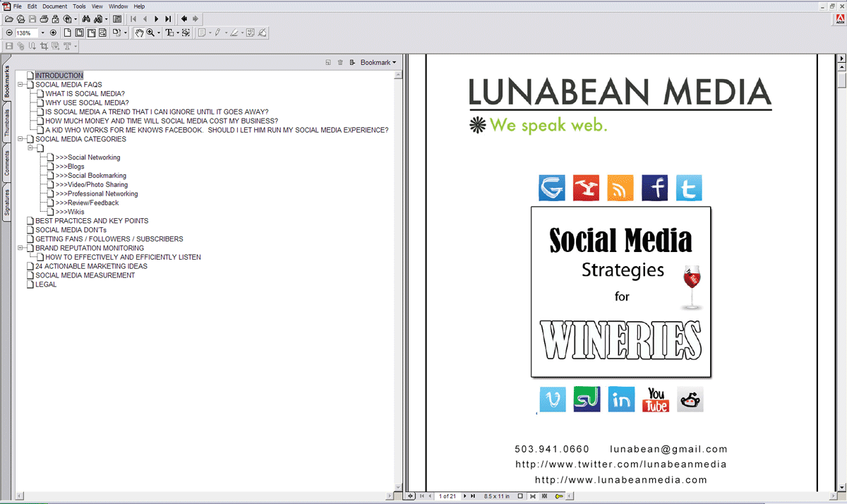Jump to the INTRODUCTION bookmark
Image resolution: width=847 pixels, height=504 pixels.
click(59, 76)
